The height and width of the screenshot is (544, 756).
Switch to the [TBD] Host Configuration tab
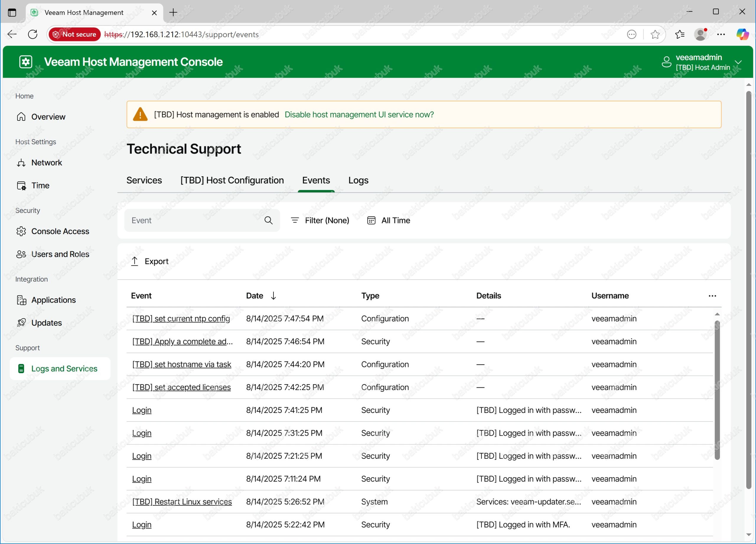(x=232, y=180)
